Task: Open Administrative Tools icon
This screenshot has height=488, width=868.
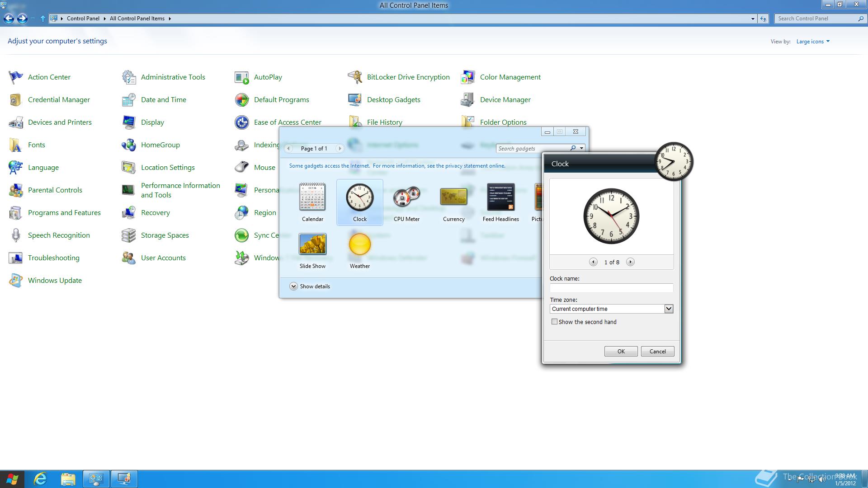Action: (x=129, y=77)
